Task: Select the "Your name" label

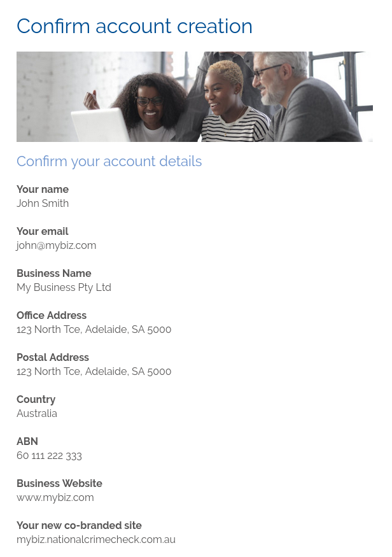Action: (43, 190)
